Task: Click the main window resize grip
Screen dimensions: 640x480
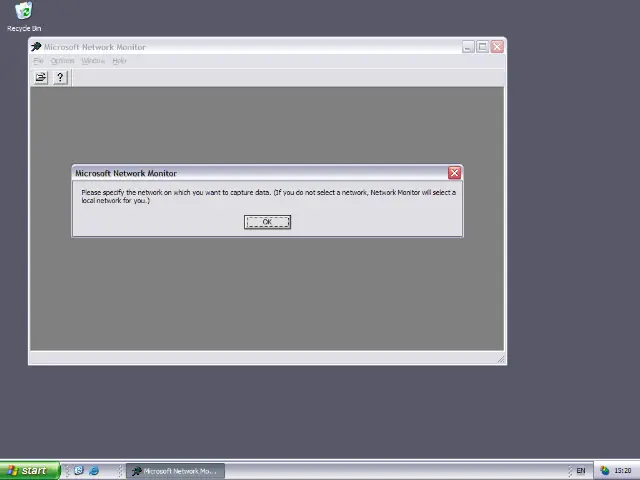Action: pyautogui.click(x=501, y=359)
